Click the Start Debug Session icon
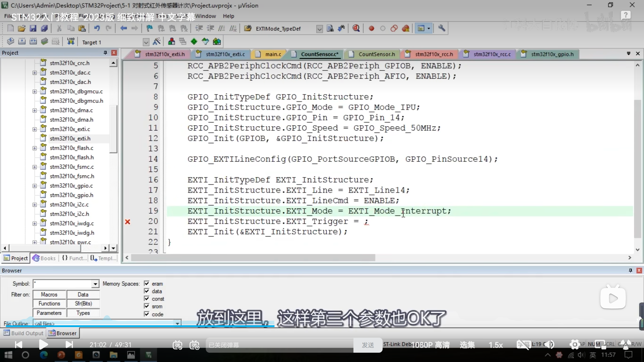This screenshot has width=644, height=362. pos(356,28)
